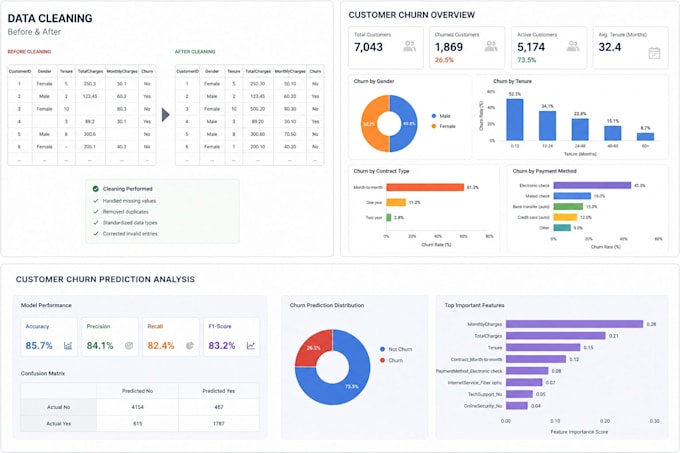This screenshot has height=453, width=680.
Task: Click the 7,043 total customers value
Action: [x=368, y=47]
